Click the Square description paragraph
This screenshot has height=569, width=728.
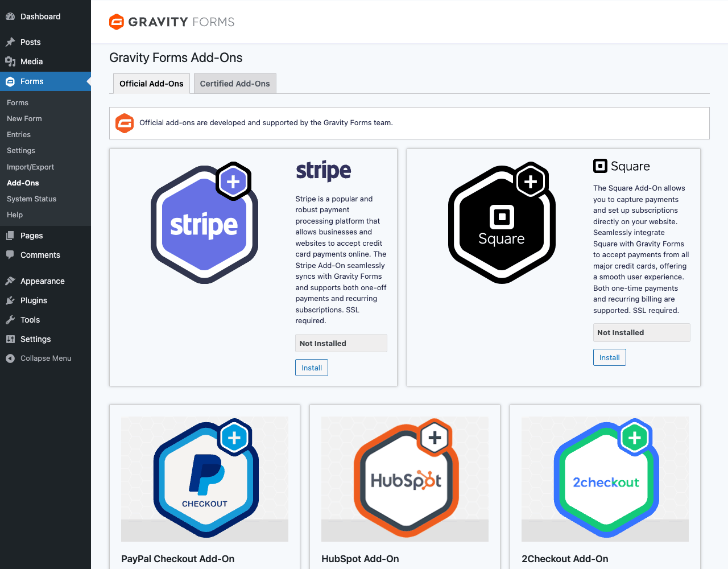641,249
